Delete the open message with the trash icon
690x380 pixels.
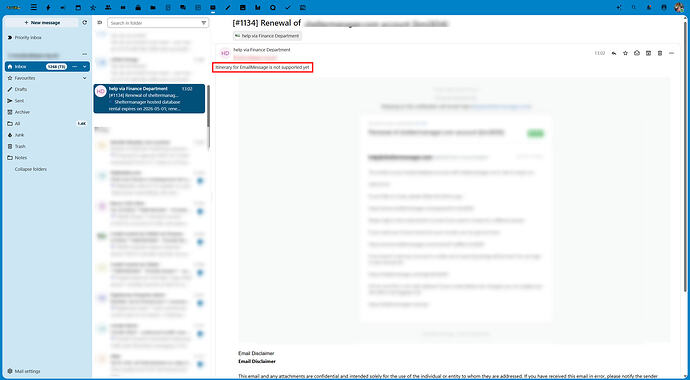660,53
